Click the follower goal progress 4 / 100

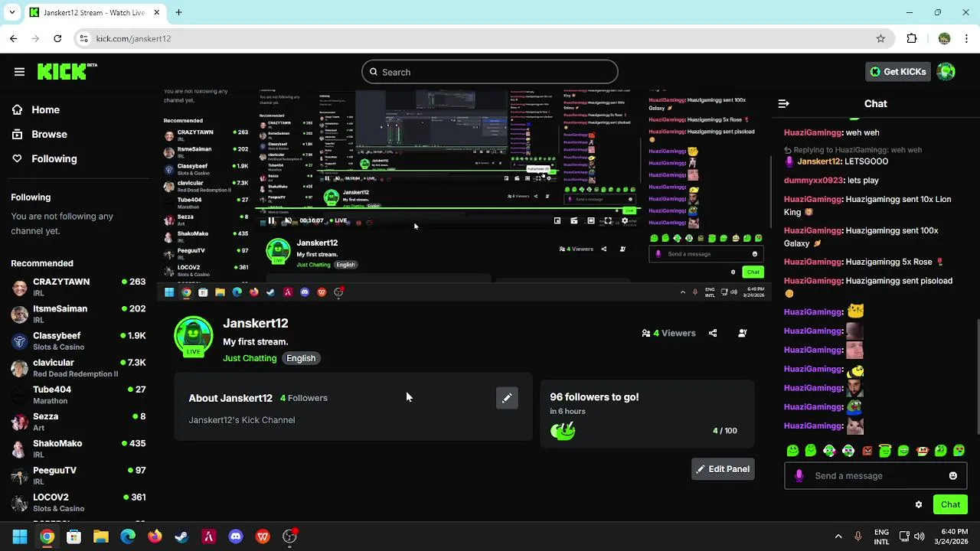pyautogui.click(x=724, y=431)
